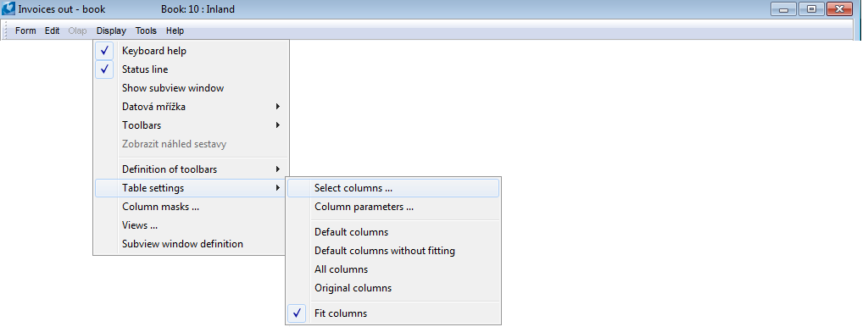868x327 pixels.
Task: Open the Form menu
Action: tap(25, 31)
